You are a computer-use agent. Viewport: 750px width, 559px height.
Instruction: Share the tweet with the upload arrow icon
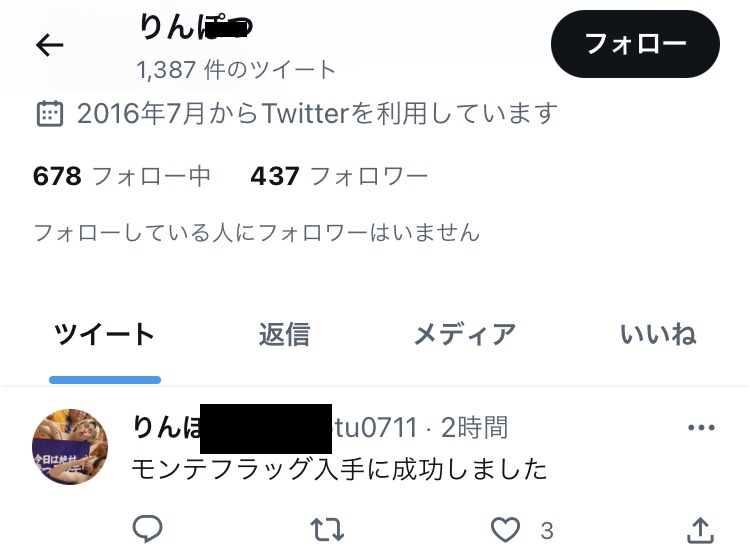coord(701,530)
